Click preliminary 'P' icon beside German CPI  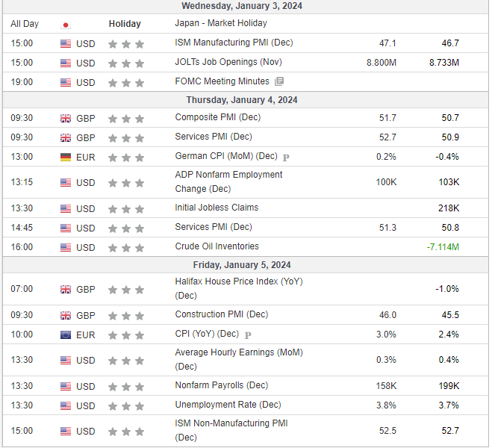click(286, 157)
